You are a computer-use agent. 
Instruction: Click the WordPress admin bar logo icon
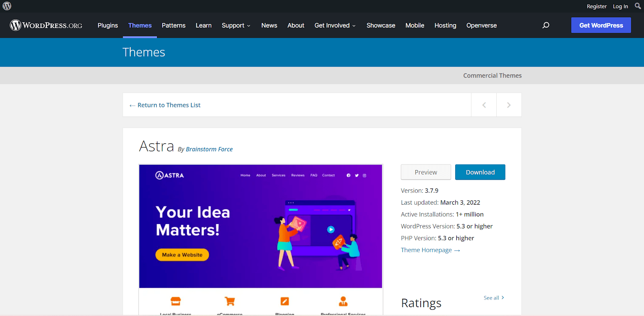click(x=7, y=6)
